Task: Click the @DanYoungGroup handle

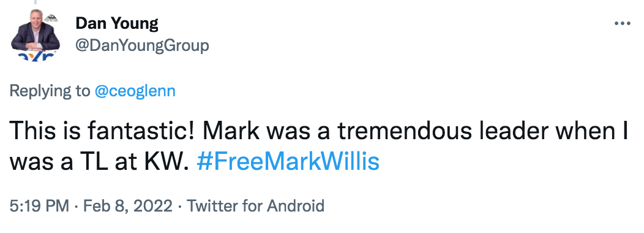Action: click(x=142, y=46)
